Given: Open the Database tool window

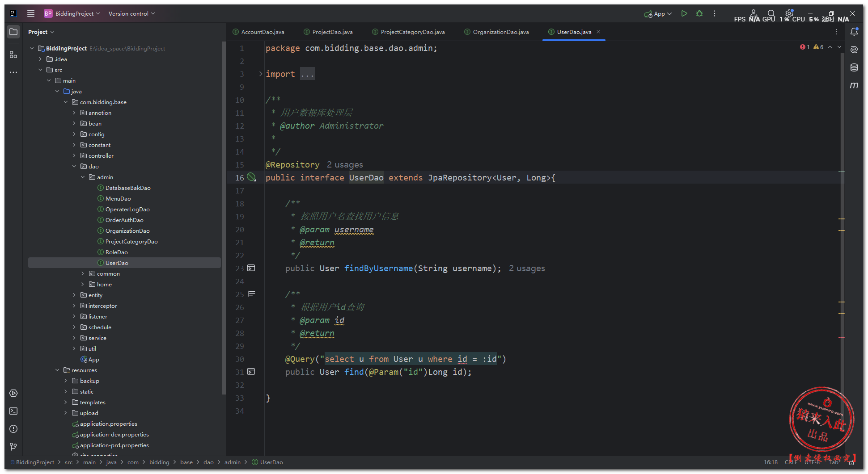Looking at the screenshot, I should click(x=854, y=67).
